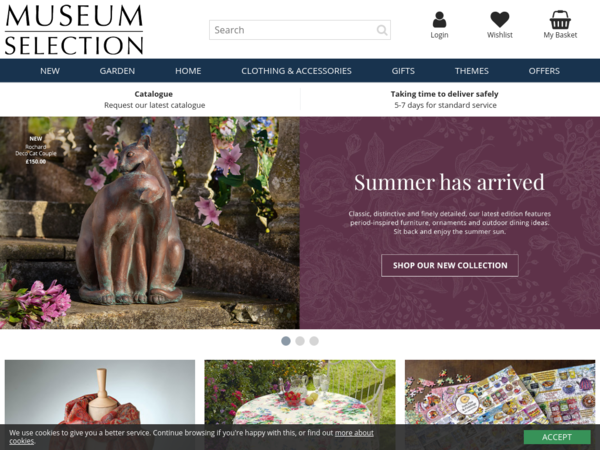Select the first carousel dot

point(286,341)
